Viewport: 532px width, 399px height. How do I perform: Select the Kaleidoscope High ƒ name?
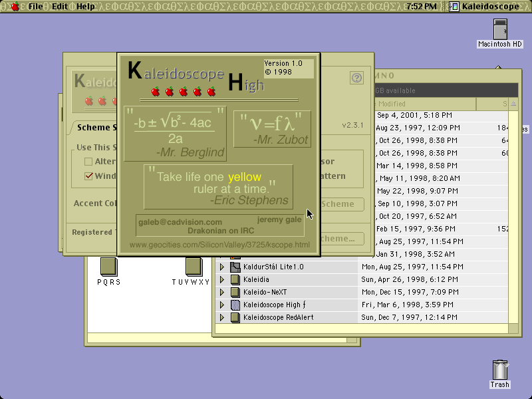point(275,305)
